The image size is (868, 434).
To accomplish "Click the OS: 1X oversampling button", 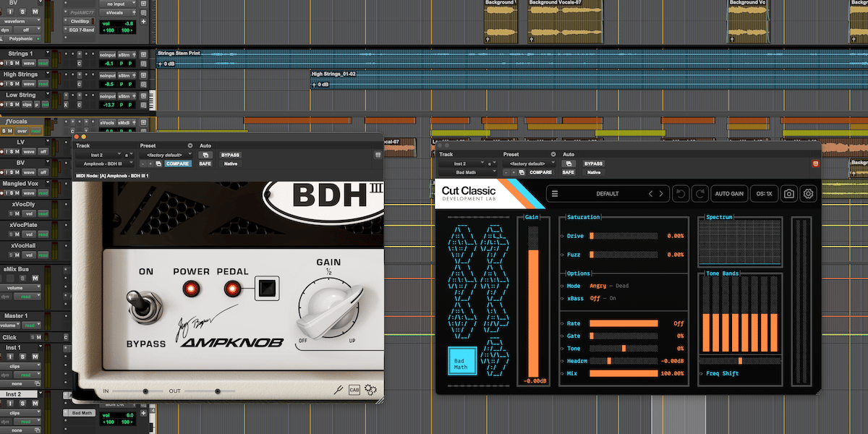I will [763, 194].
